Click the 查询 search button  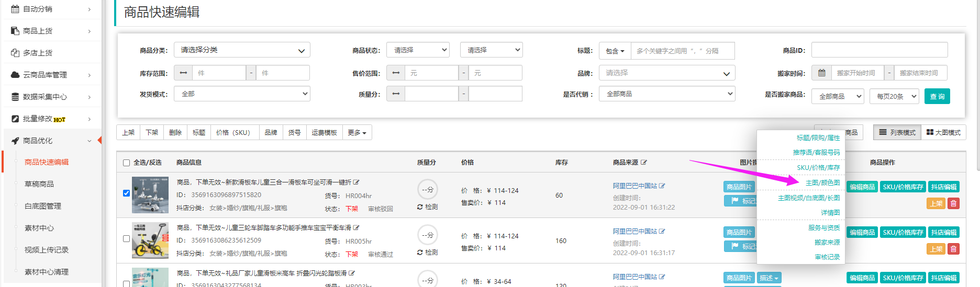[x=937, y=97]
